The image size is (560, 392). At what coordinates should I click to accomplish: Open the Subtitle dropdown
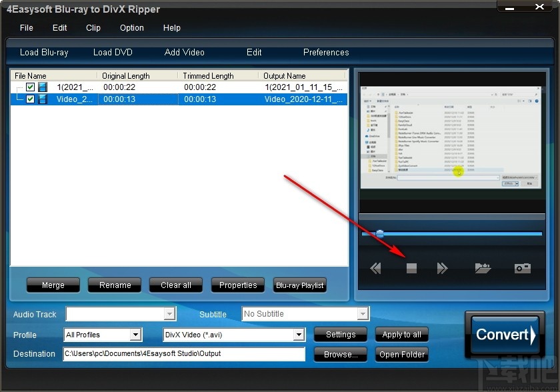pos(363,313)
